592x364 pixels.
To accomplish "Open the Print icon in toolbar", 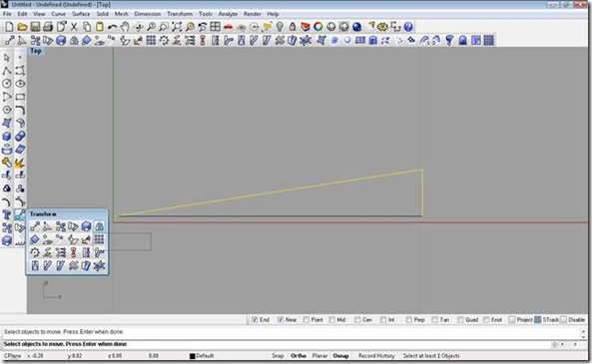I will point(48,27).
